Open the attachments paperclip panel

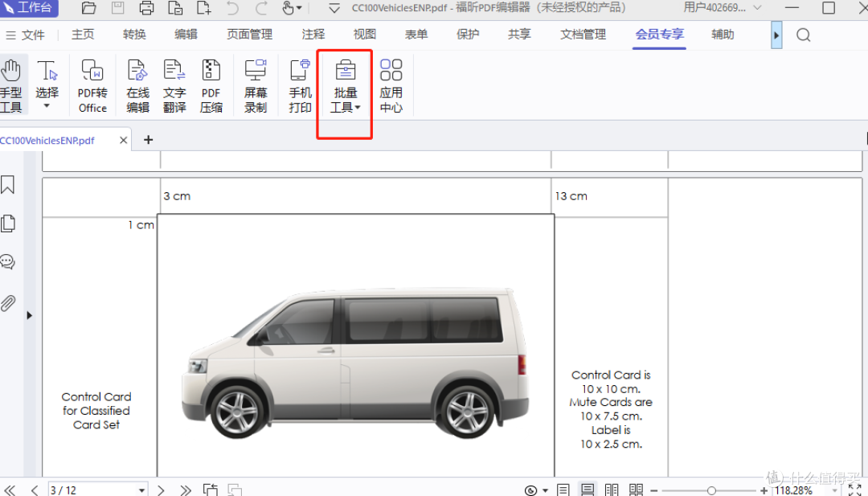click(8, 303)
